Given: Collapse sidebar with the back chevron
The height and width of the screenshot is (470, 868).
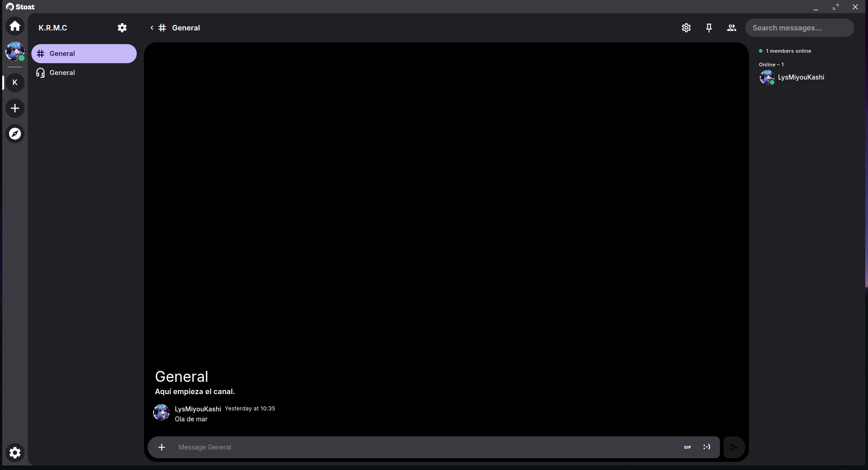Looking at the screenshot, I should click(x=152, y=28).
